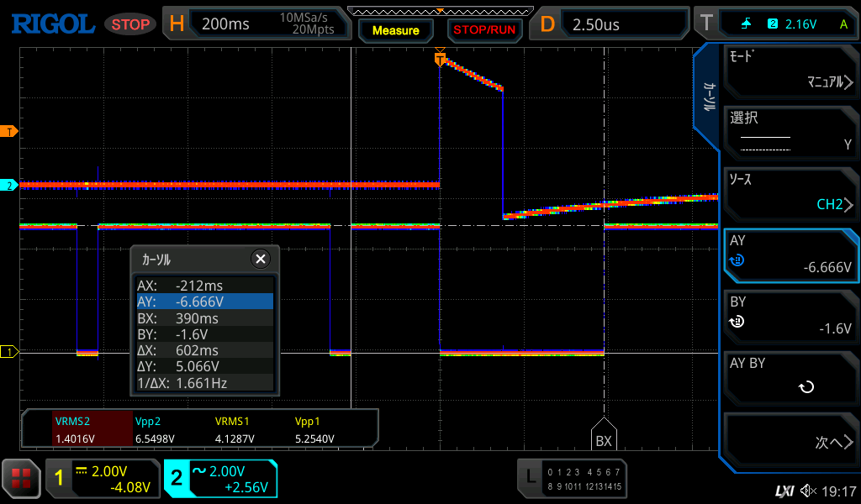Select the AY cursor value field
The image size is (861, 504).
pyautogui.click(x=790, y=257)
